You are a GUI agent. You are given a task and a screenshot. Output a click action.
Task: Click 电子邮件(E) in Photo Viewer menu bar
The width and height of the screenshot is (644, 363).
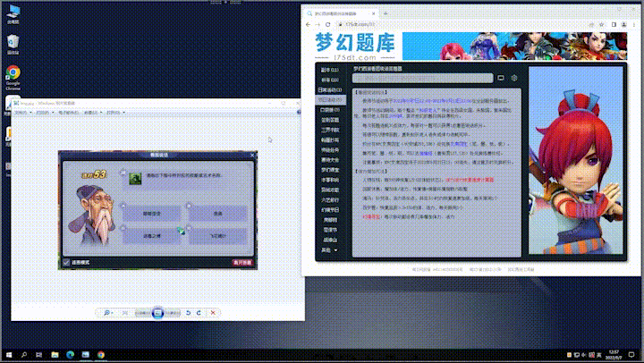coord(69,112)
